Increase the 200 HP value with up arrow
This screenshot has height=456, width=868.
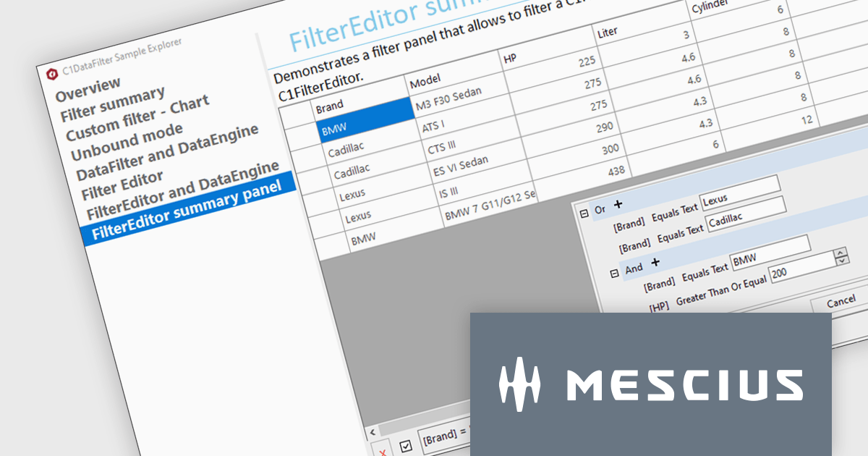click(x=840, y=253)
